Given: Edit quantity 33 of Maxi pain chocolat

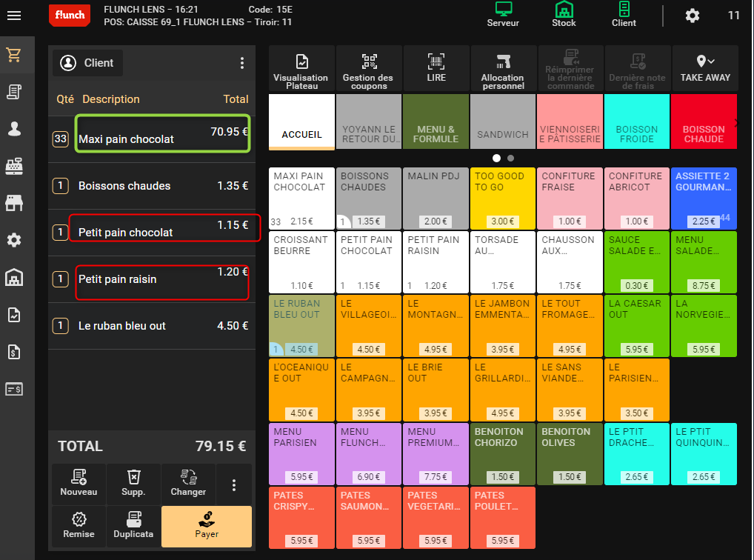Looking at the screenshot, I should point(60,139).
